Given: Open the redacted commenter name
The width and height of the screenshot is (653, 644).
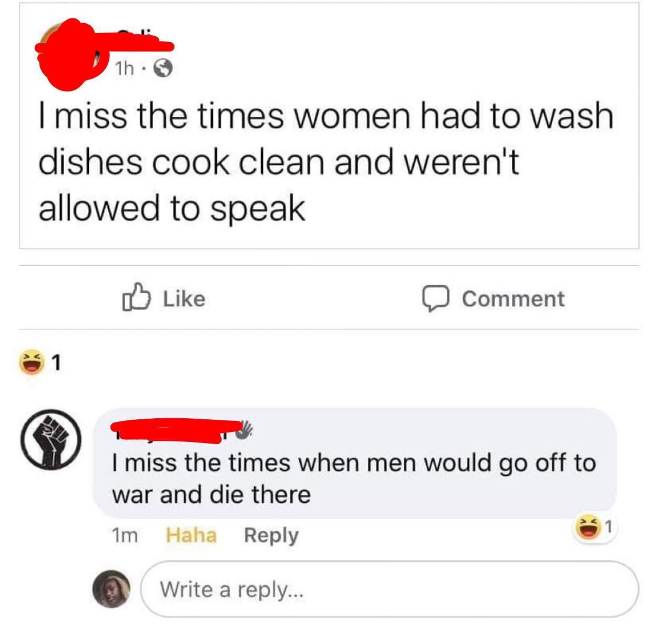Looking at the screenshot, I should [176, 430].
